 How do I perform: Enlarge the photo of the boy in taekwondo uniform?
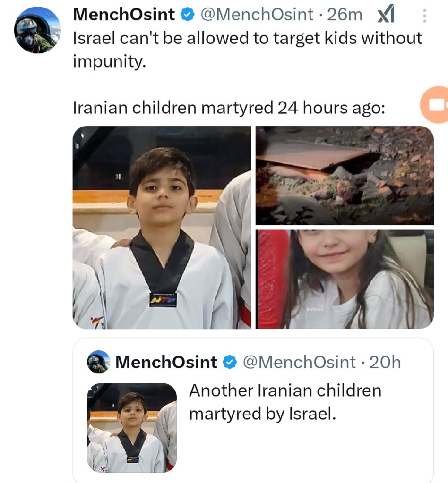coord(162,227)
